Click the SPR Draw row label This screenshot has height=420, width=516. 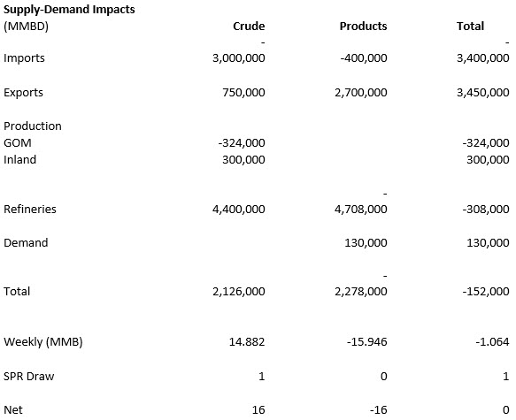pos(29,376)
